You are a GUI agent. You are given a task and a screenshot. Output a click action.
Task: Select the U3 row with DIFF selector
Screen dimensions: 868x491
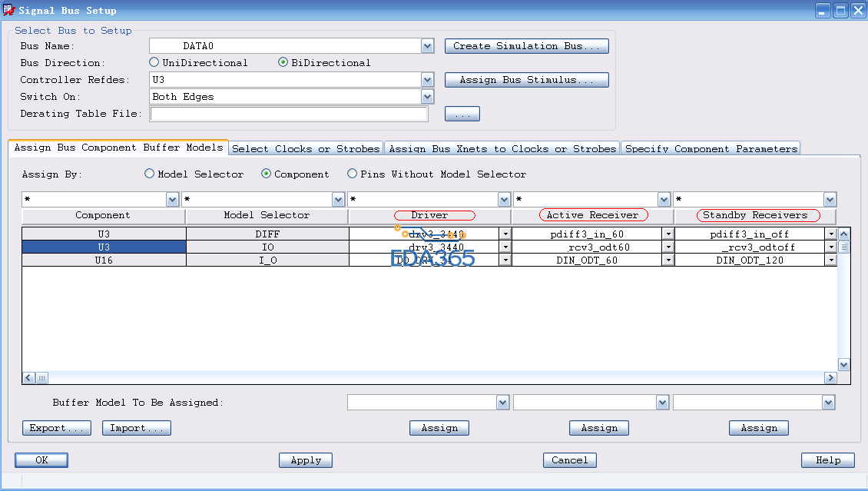[x=104, y=234]
